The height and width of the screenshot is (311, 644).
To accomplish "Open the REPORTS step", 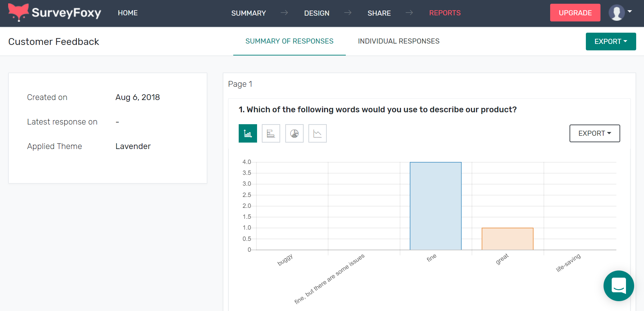I will pos(445,13).
